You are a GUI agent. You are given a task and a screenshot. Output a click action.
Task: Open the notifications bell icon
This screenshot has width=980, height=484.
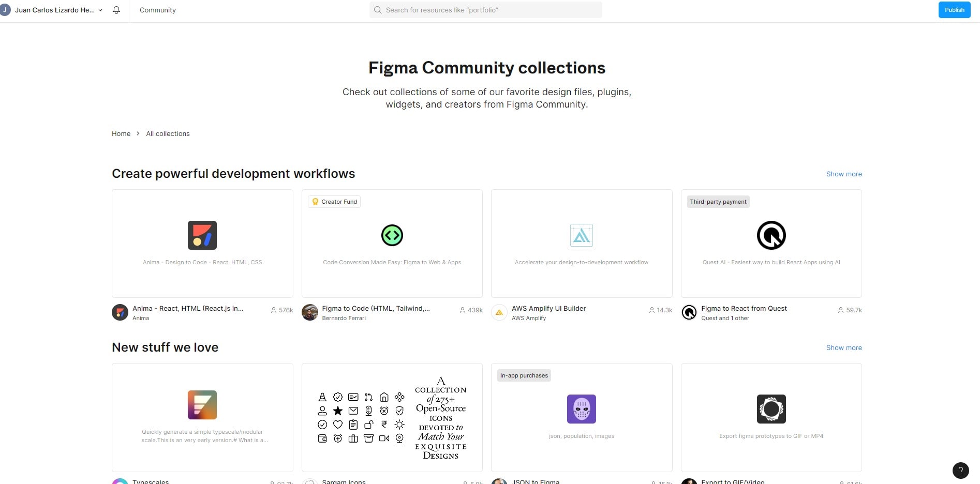(116, 10)
